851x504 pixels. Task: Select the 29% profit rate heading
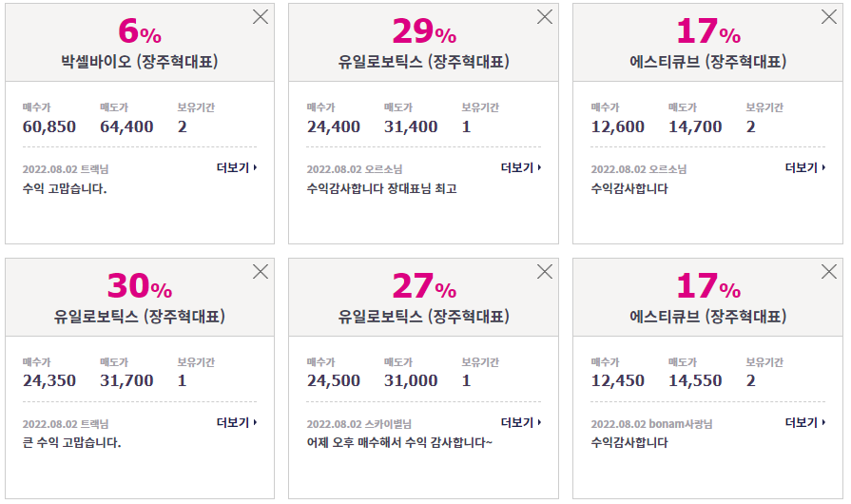tap(424, 31)
